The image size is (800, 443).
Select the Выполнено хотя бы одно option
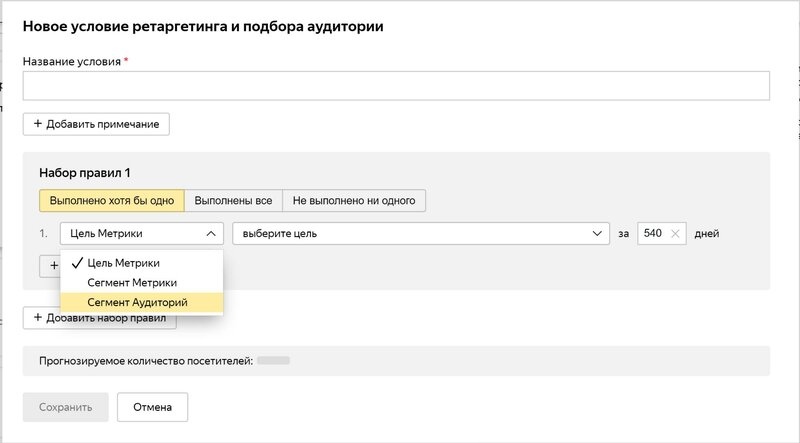(111, 200)
